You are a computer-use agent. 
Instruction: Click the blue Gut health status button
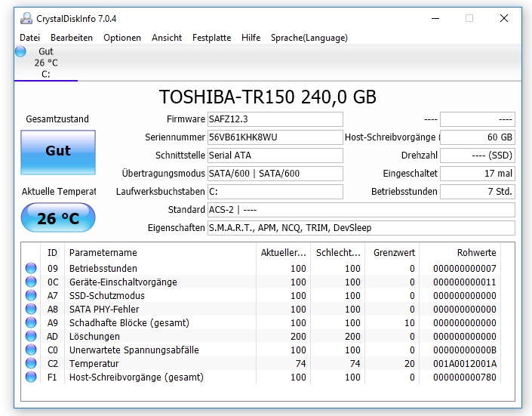(x=58, y=153)
